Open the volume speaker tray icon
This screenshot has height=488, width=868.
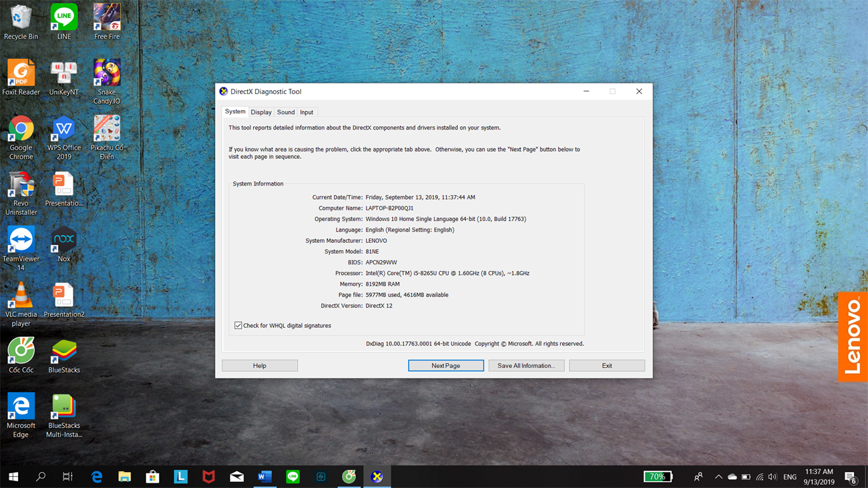point(773,477)
